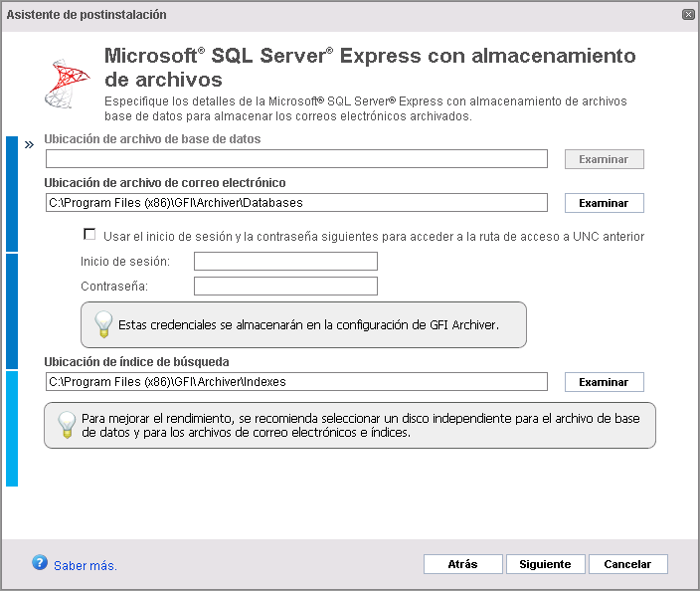Image resolution: width=700 pixels, height=591 pixels.
Task: Click the 'Para mejorar el rendimiento' tip text
Action: pyautogui.click(x=361, y=425)
